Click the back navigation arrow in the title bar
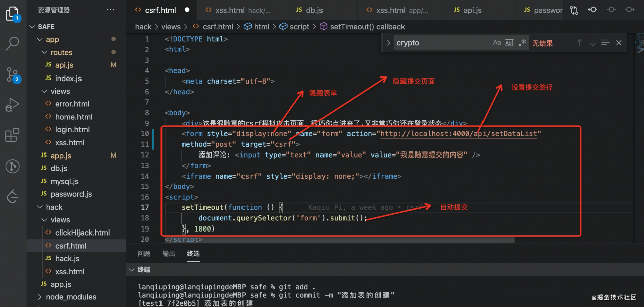The height and width of the screenshot is (307, 644). click(x=593, y=9)
